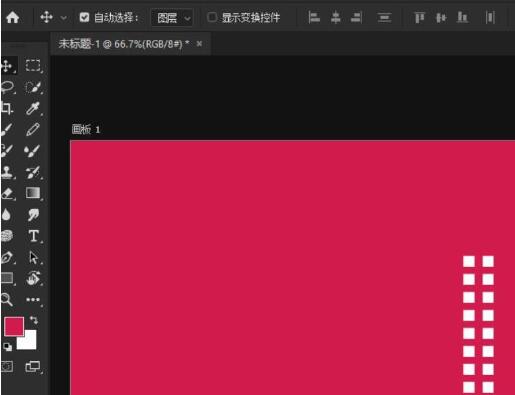
Task: Select the Eyedropper tool
Action: tap(33, 108)
